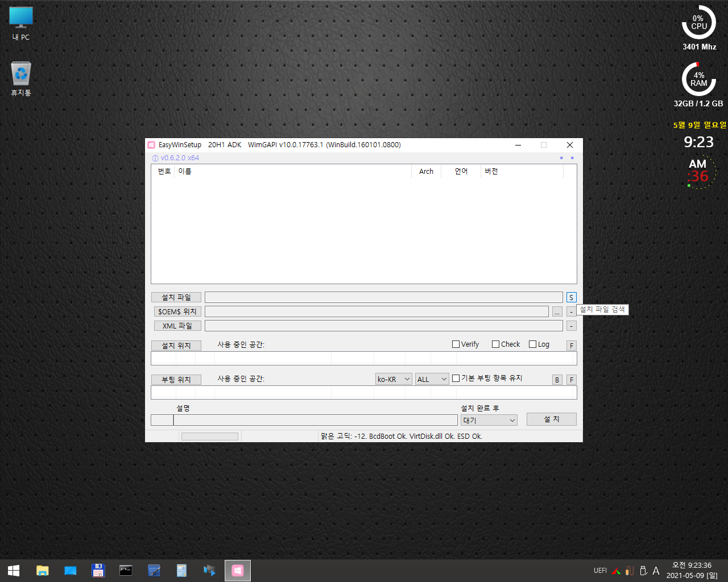Clear the $OEM$ path with '-' button
This screenshot has height=582, width=728.
point(571,311)
